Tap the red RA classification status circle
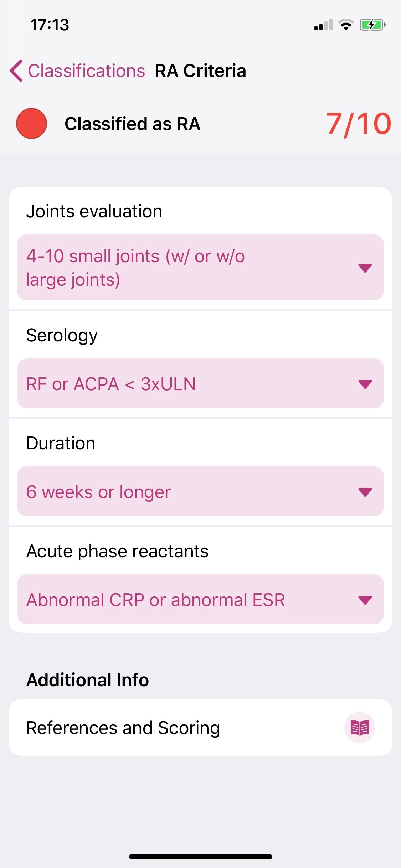The width and height of the screenshot is (401, 868). click(x=32, y=123)
